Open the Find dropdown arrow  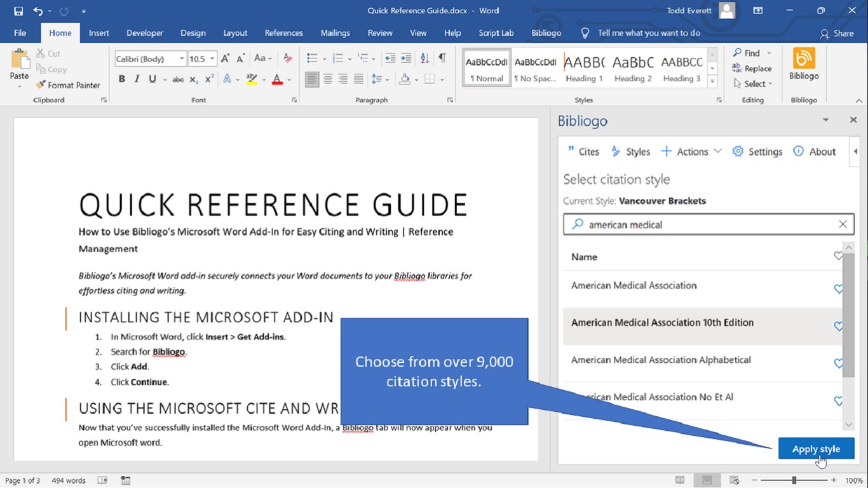pyautogui.click(x=769, y=53)
